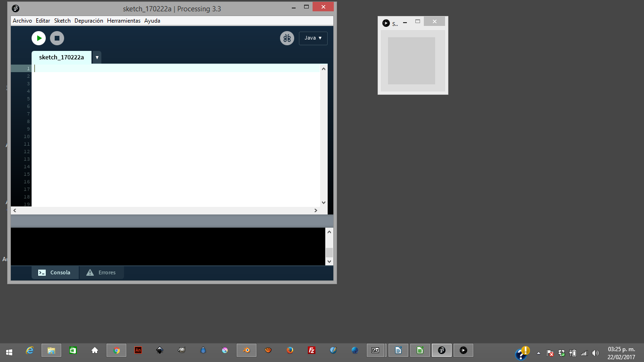Switch to the Consola tab
The image size is (644, 362).
(x=55, y=272)
